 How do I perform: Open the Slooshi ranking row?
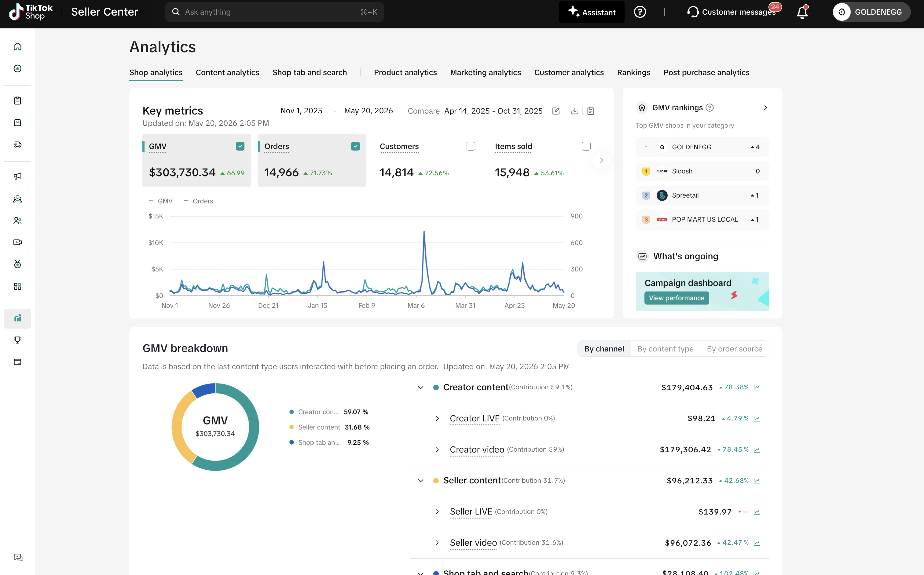pyautogui.click(x=702, y=171)
